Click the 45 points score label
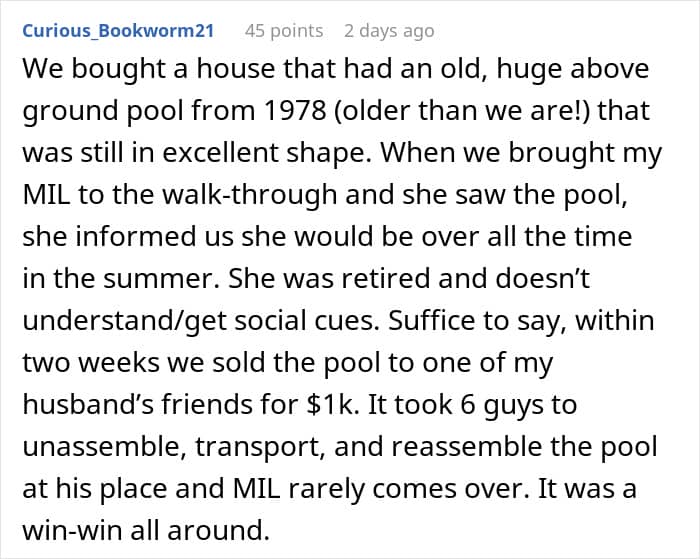The height and width of the screenshot is (559, 700). click(284, 30)
